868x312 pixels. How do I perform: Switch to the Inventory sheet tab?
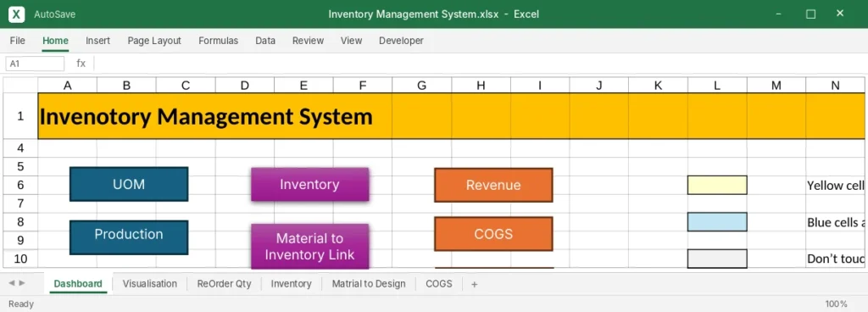point(292,284)
